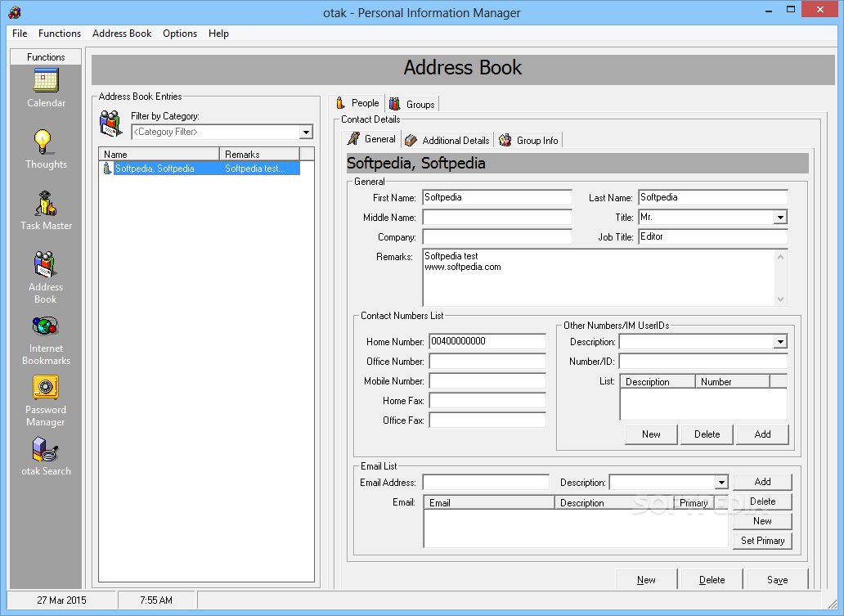Save the contact with Save button
The height and width of the screenshot is (616, 844).
(x=777, y=579)
